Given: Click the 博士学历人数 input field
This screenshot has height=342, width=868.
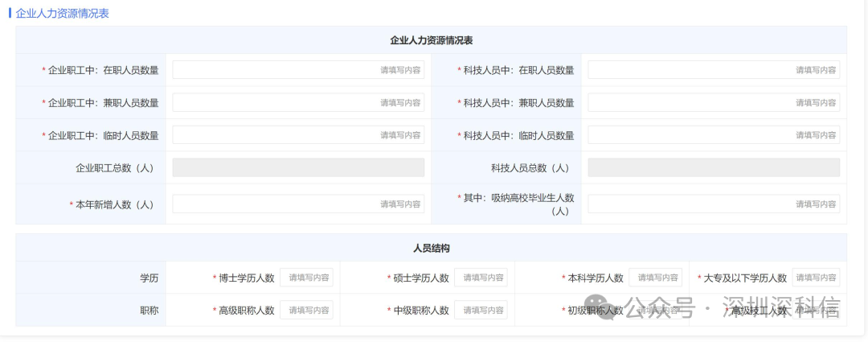Looking at the screenshot, I should point(307,278).
